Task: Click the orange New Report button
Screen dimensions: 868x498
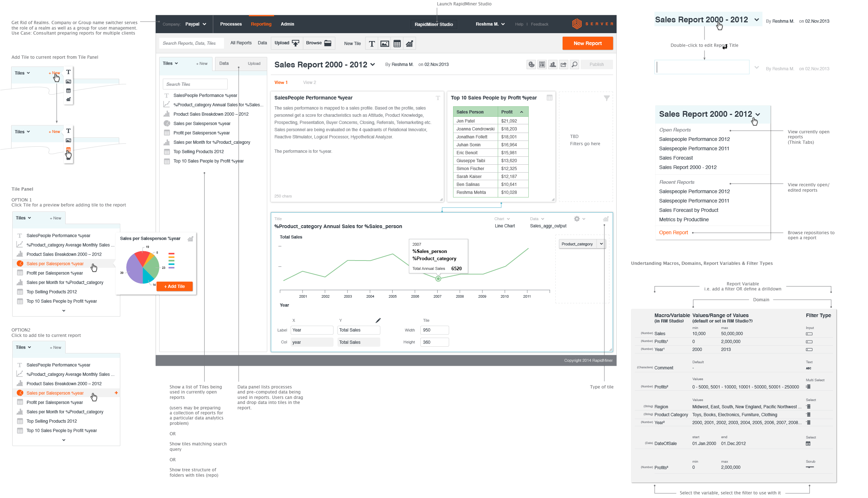Action: pos(587,43)
